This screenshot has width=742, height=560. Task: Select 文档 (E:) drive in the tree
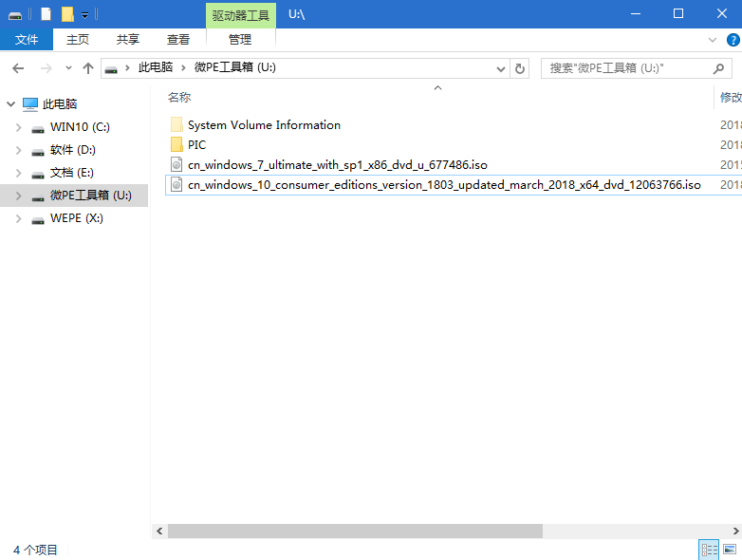pos(72,173)
